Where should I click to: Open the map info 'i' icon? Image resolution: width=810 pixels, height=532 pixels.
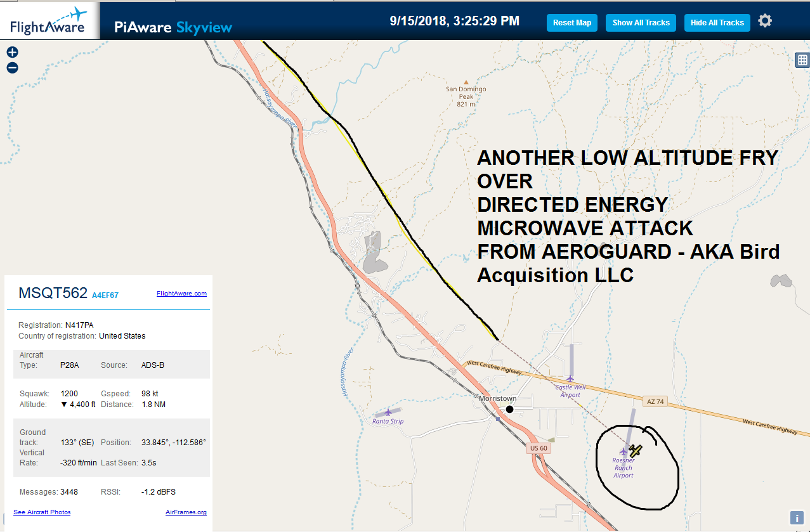[797, 517]
